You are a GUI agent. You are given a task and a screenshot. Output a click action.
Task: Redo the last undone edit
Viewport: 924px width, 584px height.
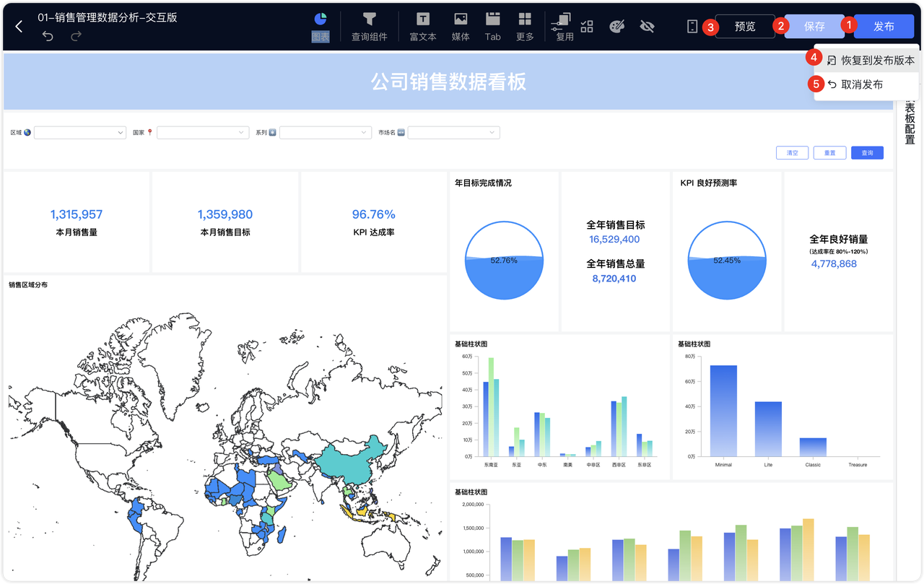(x=76, y=36)
